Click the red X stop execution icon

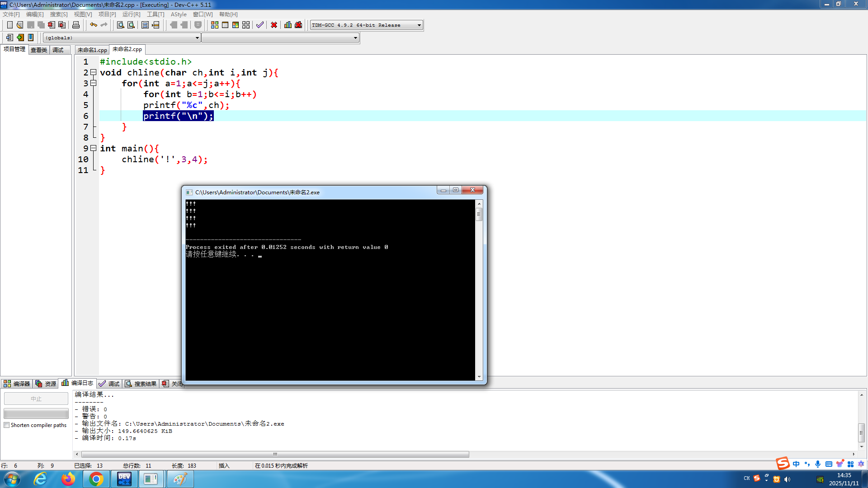[x=274, y=25]
